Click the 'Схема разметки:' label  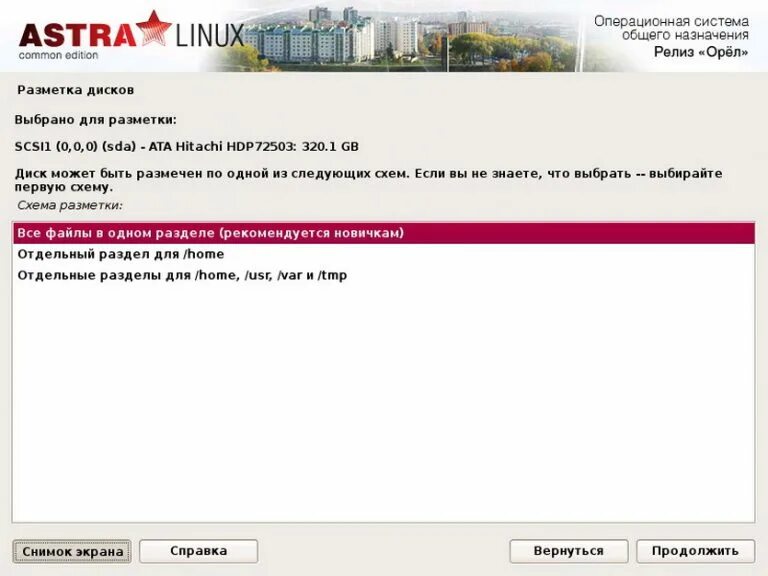[x=70, y=205]
